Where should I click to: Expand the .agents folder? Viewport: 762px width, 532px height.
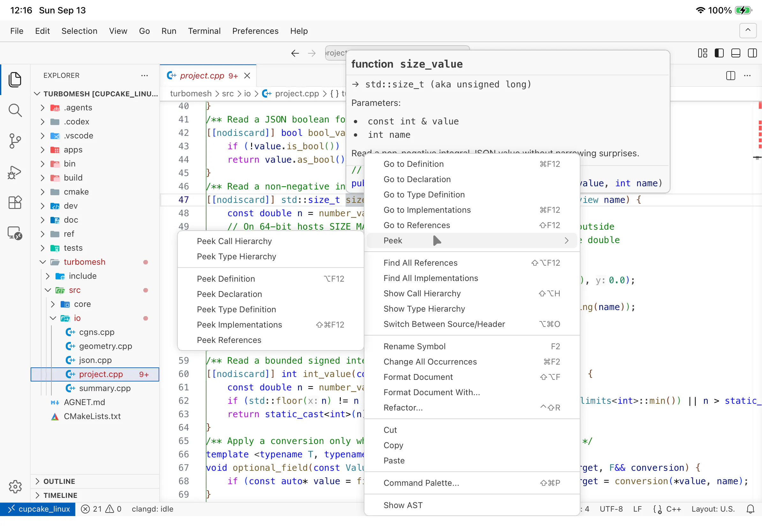[x=94, y=107]
